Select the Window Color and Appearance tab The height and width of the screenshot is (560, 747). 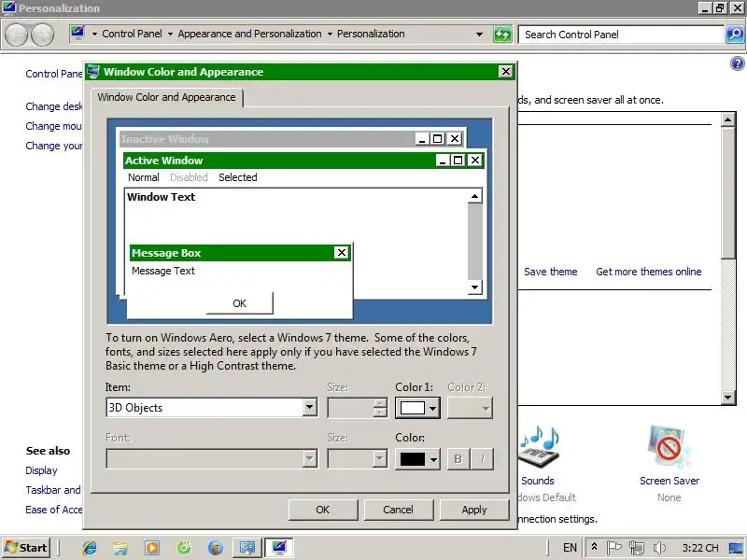pos(166,97)
